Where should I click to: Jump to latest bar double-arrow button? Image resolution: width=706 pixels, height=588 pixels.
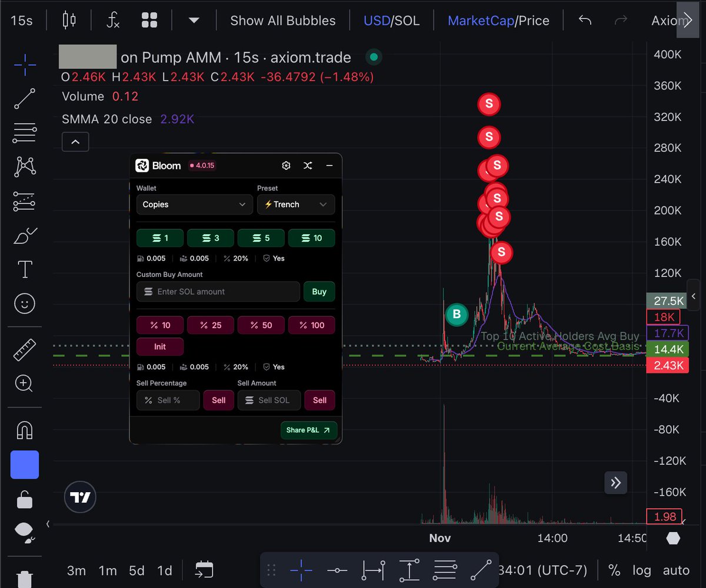615,483
